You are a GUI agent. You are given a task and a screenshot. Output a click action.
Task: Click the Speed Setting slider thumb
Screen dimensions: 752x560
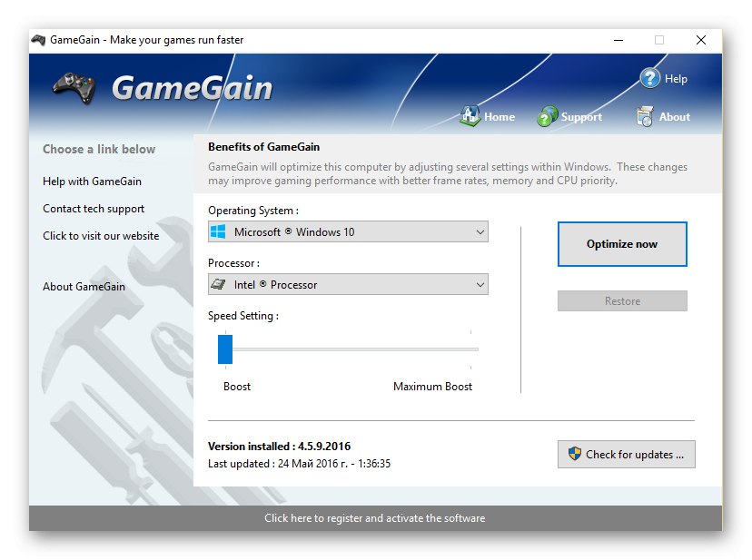click(x=225, y=349)
